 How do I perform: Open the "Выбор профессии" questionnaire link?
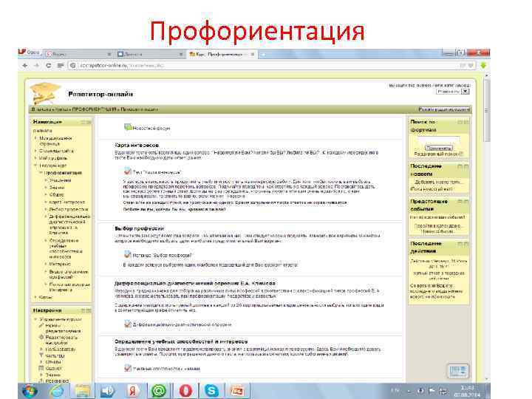pyautogui.click(x=162, y=255)
